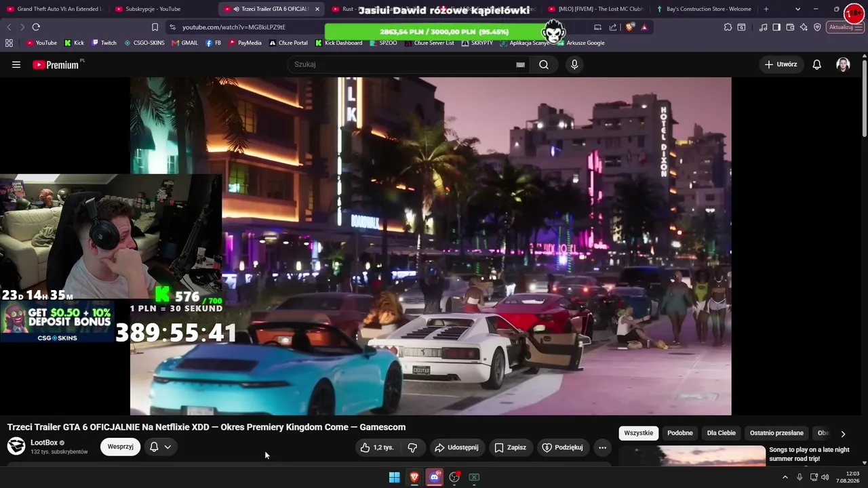Viewport: 868px width, 488px height.
Task: Select the Dla Ciebie filter chip
Action: click(722, 433)
